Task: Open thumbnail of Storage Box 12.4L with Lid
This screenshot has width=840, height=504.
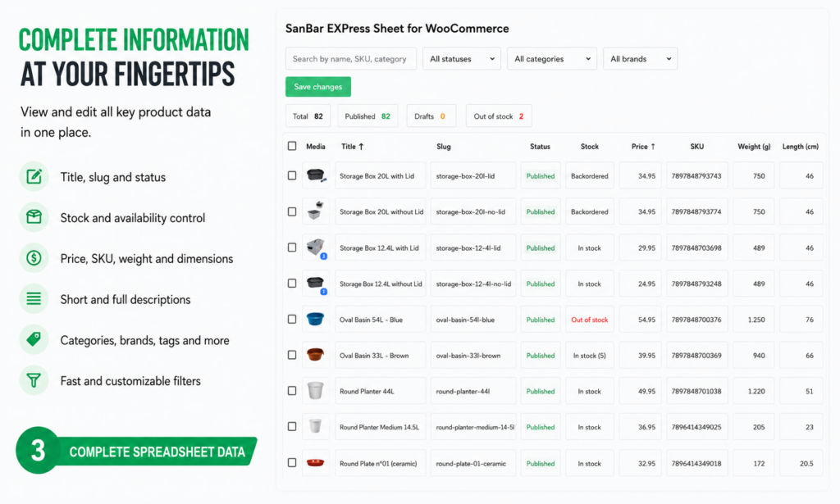Action: pos(316,247)
